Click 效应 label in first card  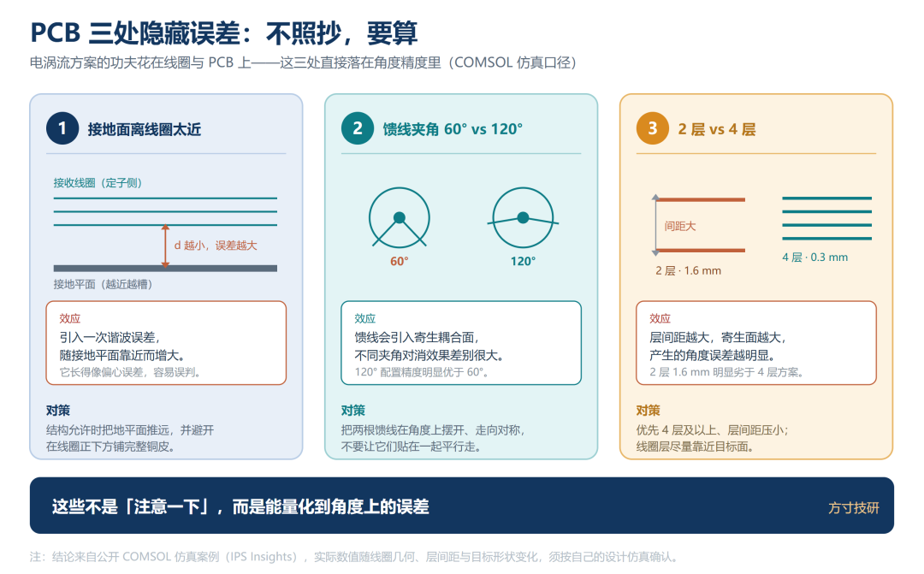tap(69, 318)
